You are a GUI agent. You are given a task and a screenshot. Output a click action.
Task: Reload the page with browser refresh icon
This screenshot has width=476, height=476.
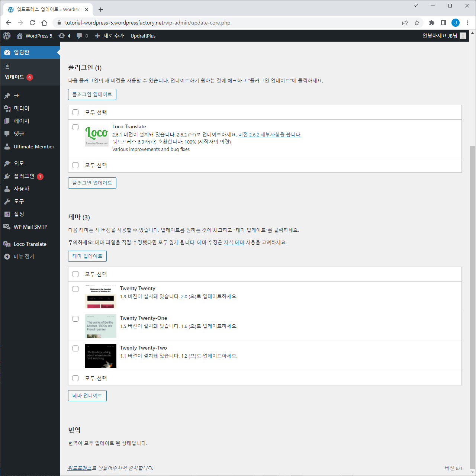pos(32,23)
